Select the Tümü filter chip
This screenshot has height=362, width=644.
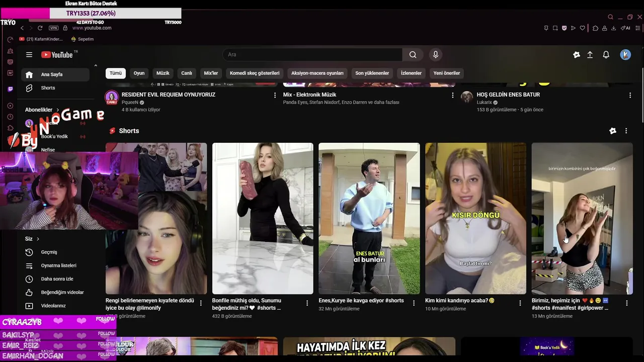[x=116, y=73]
